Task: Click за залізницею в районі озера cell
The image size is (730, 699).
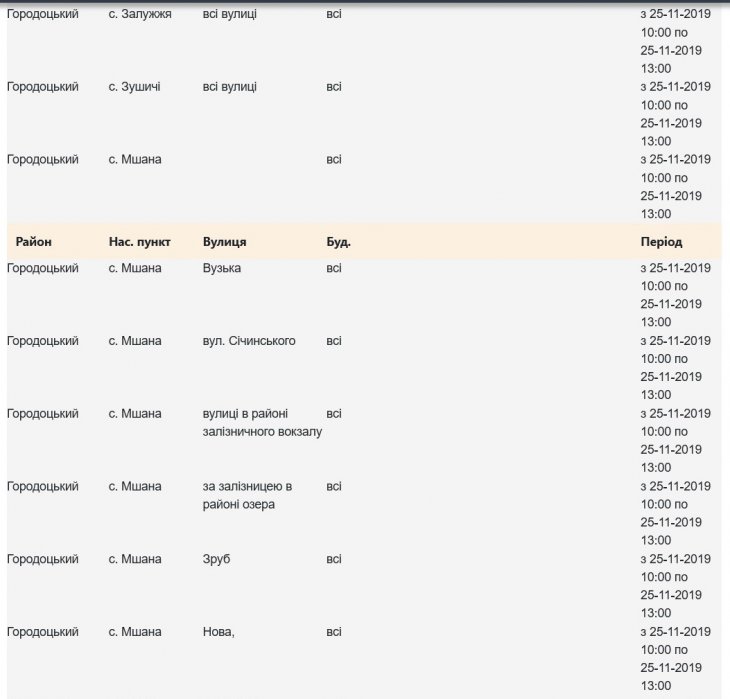Action: click(x=247, y=495)
